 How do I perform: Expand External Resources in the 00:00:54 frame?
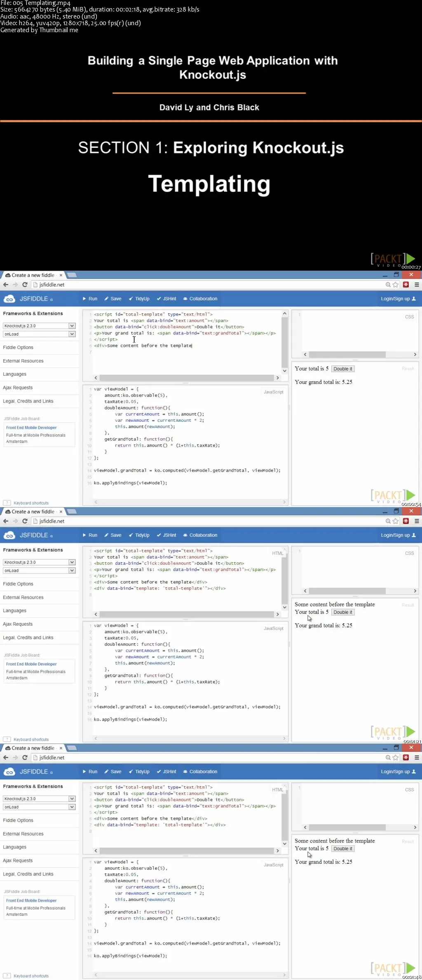click(23, 361)
